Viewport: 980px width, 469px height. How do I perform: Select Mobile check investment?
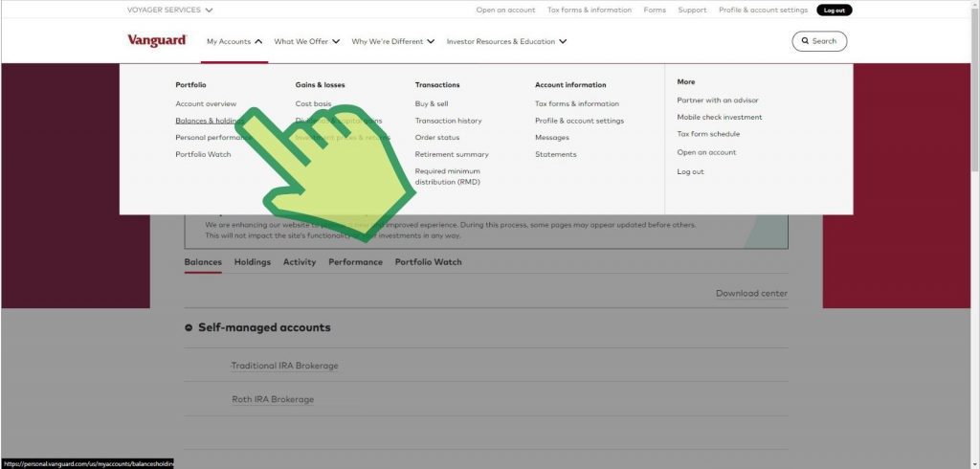click(x=720, y=117)
